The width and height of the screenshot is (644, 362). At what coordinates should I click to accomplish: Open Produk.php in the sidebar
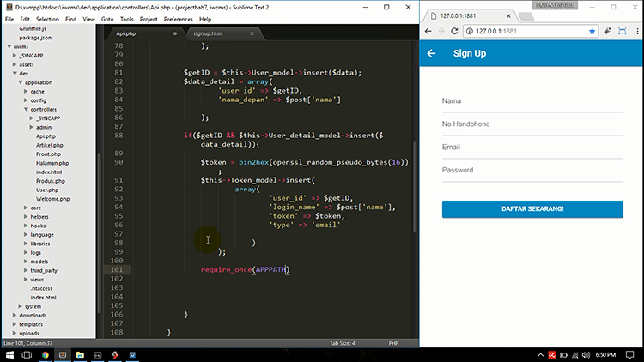pyautogui.click(x=51, y=181)
